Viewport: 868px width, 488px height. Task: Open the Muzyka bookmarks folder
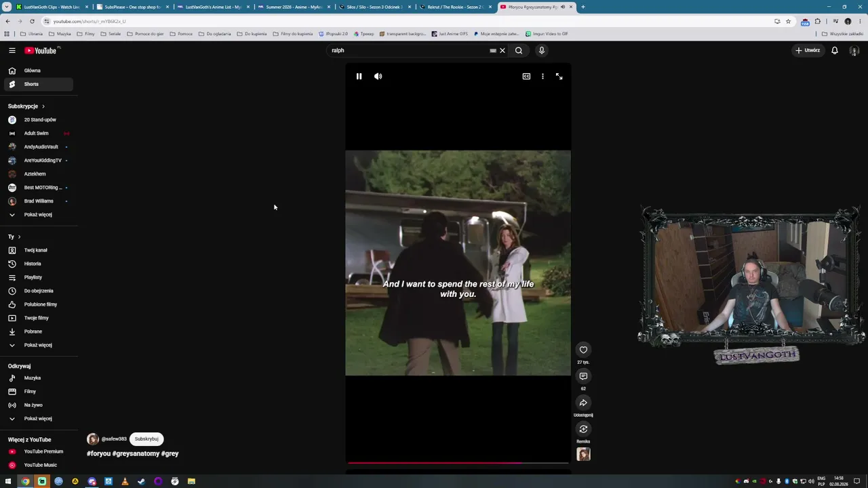click(x=60, y=34)
